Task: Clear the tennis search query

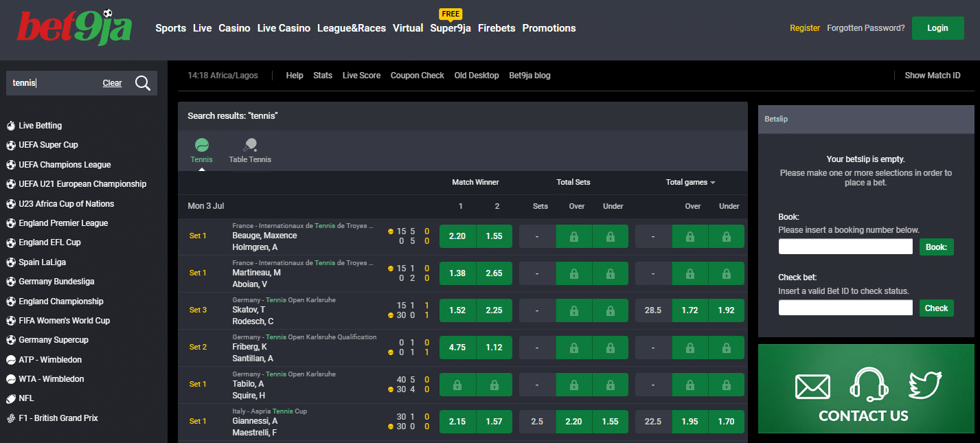Action: point(112,82)
